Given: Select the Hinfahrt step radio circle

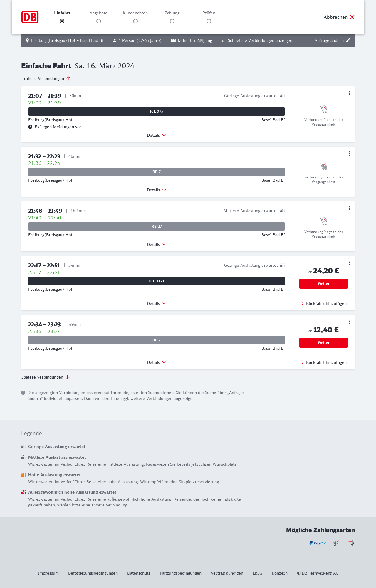Looking at the screenshot, I should pyautogui.click(x=62, y=21).
